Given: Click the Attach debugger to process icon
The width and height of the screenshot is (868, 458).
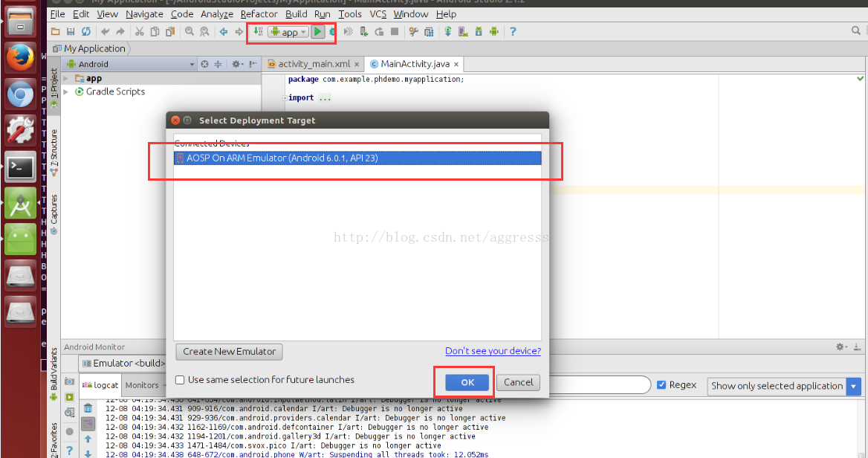Looking at the screenshot, I should point(363,31).
